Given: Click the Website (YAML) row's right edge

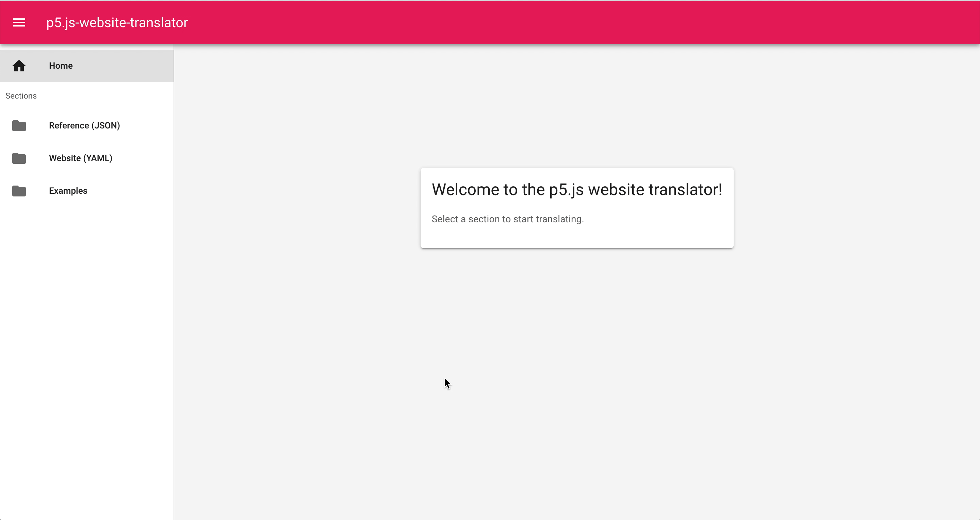Looking at the screenshot, I should [x=160, y=158].
